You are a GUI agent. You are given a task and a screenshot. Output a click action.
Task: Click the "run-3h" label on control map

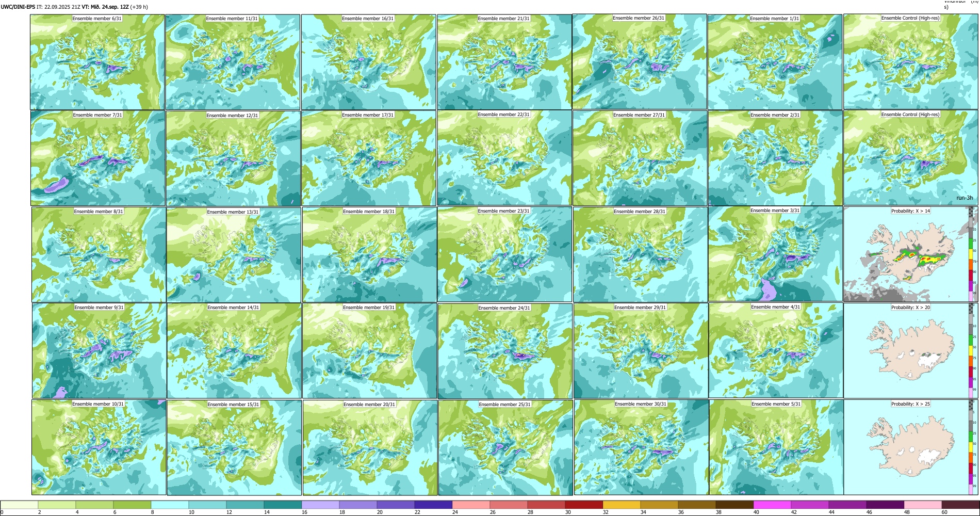pyautogui.click(x=965, y=198)
